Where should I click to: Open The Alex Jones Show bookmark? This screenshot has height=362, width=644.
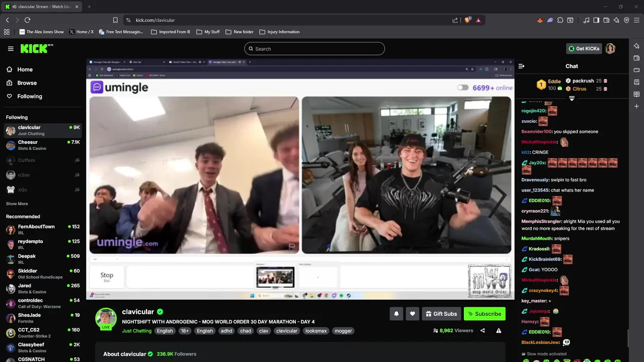(42, 32)
